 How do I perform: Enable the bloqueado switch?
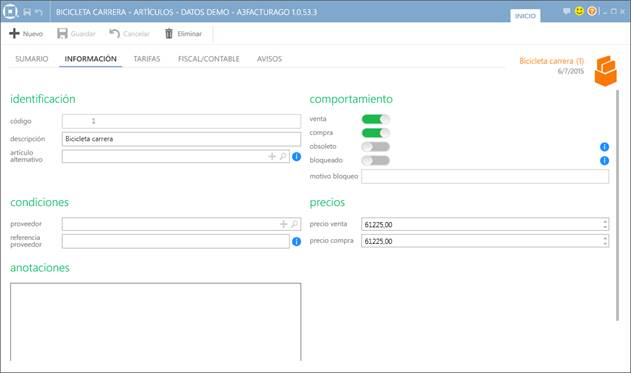[375, 161]
